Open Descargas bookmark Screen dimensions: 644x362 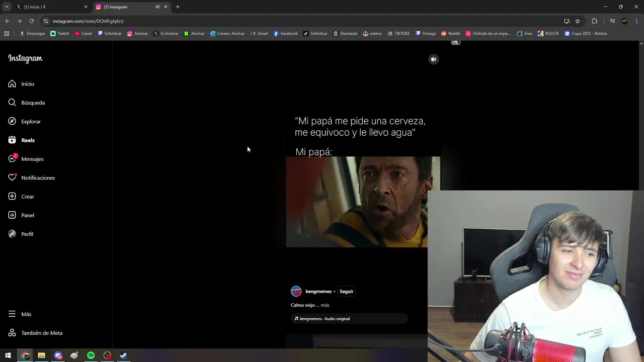32,34
